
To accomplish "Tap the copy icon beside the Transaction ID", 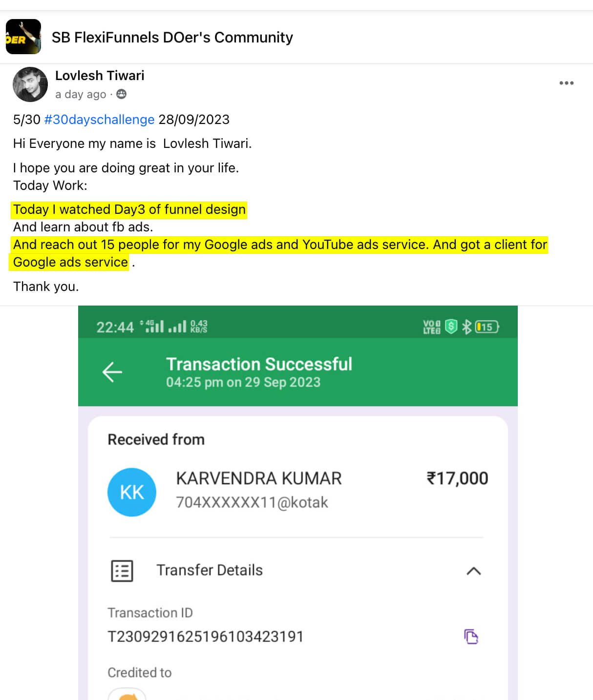I will (471, 636).
